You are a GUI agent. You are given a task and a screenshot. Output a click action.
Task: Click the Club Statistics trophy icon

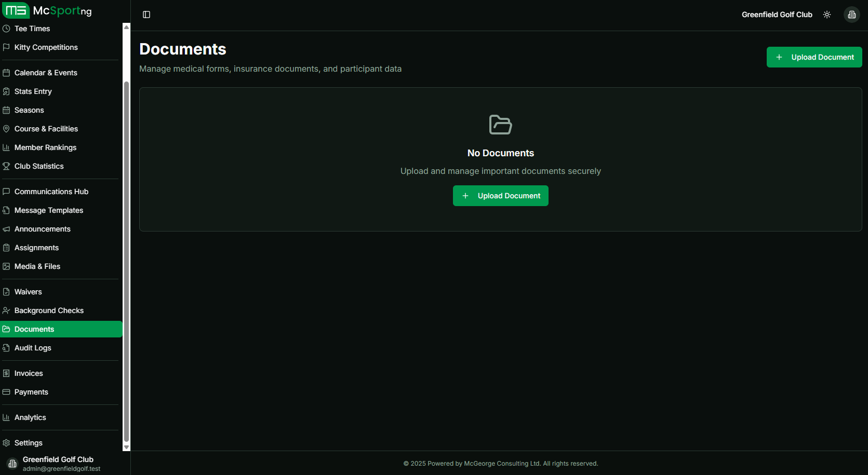pos(6,166)
